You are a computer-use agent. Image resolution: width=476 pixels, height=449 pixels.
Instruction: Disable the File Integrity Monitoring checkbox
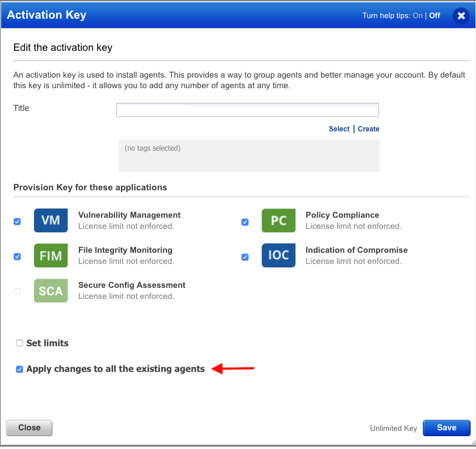[x=17, y=256]
